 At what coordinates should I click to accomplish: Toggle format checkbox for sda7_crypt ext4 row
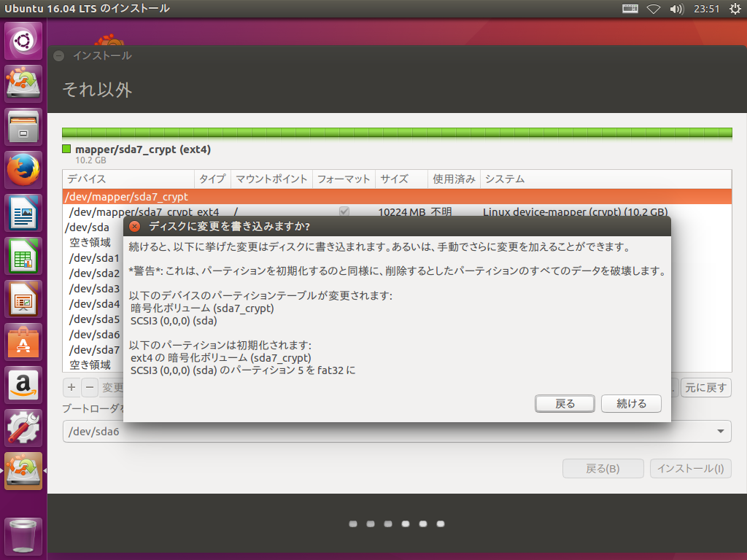(x=344, y=211)
